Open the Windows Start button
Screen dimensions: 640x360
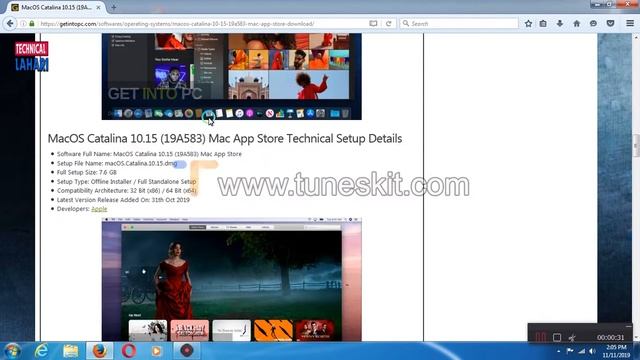tap(12, 351)
